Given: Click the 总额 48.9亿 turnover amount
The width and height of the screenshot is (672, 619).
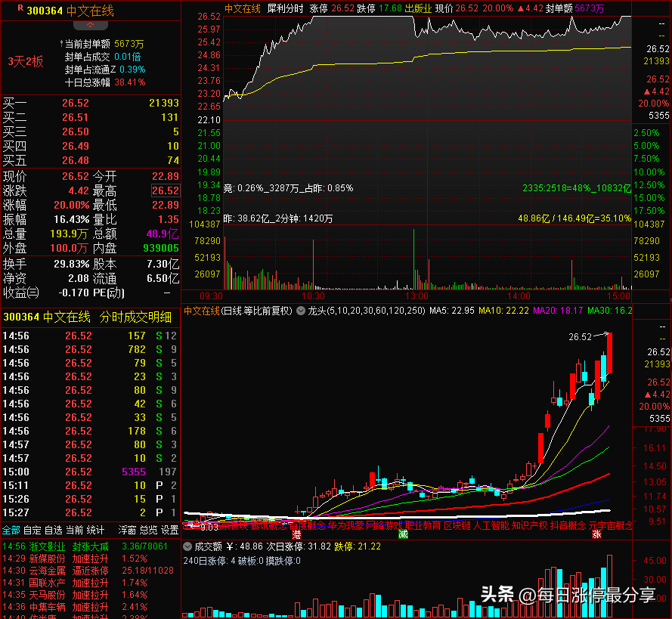Looking at the screenshot, I should coord(163,234).
